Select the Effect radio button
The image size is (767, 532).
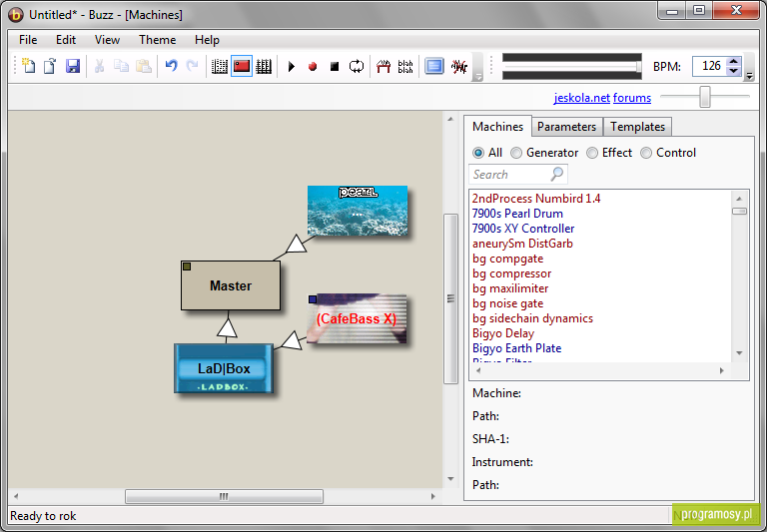(x=592, y=153)
